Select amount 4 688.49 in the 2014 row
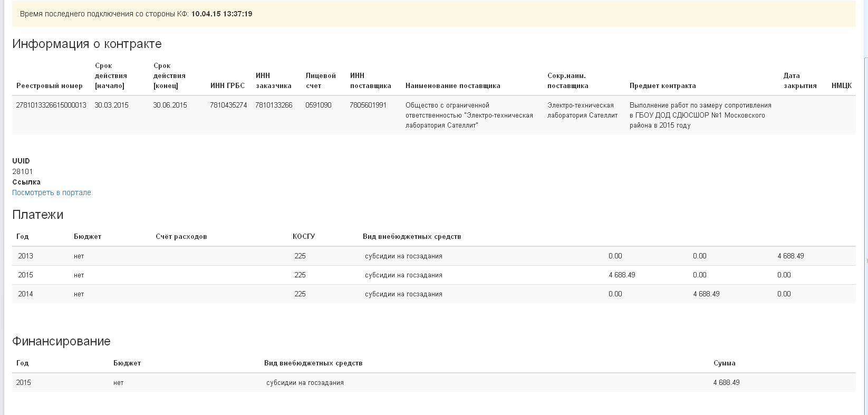 coord(706,294)
